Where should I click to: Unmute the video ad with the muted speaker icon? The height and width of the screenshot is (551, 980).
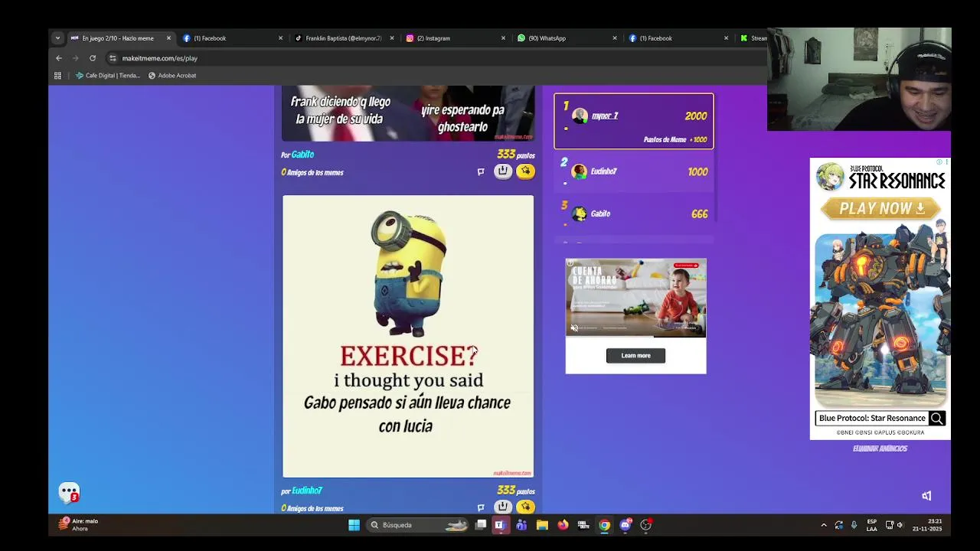tap(574, 328)
